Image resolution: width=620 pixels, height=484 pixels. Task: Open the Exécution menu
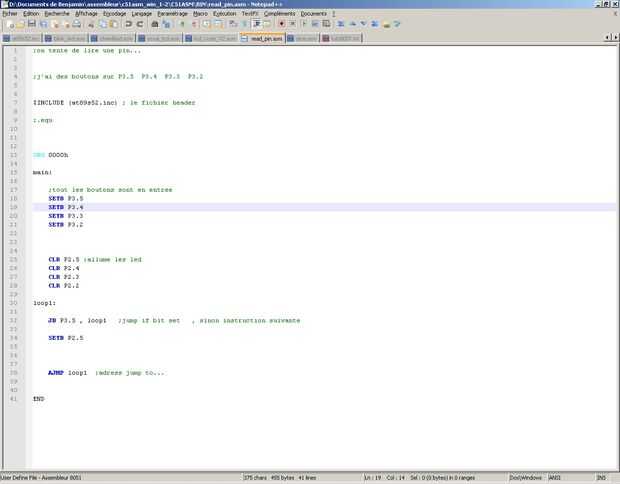[224, 13]
